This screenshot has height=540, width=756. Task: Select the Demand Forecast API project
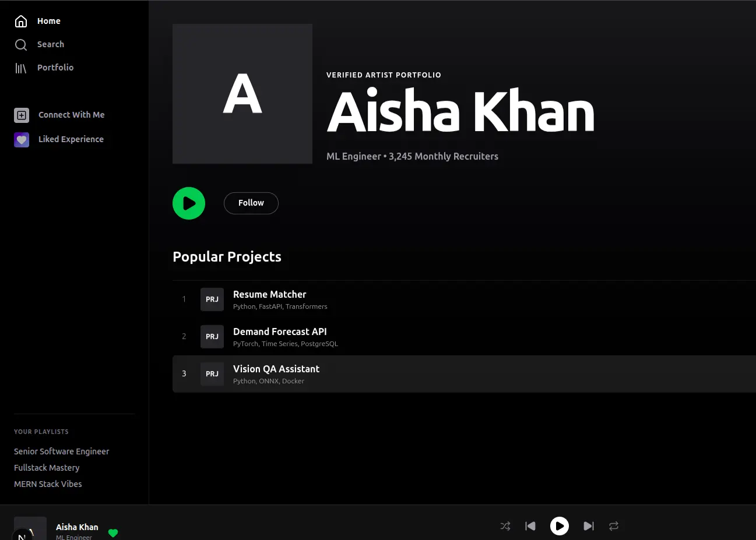click(x=280, y=332)
